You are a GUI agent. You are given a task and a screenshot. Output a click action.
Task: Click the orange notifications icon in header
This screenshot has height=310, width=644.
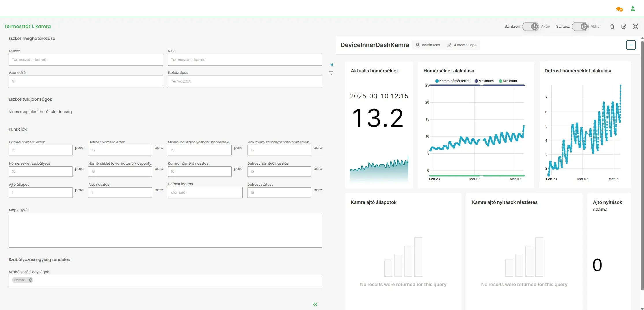point(619,9)
